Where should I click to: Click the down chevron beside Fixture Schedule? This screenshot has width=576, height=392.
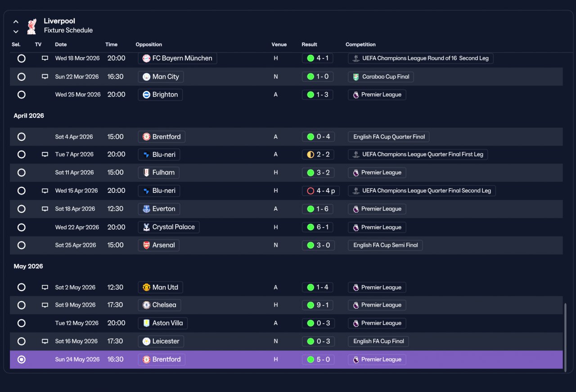pyautogui.click(x=16, y=31)
